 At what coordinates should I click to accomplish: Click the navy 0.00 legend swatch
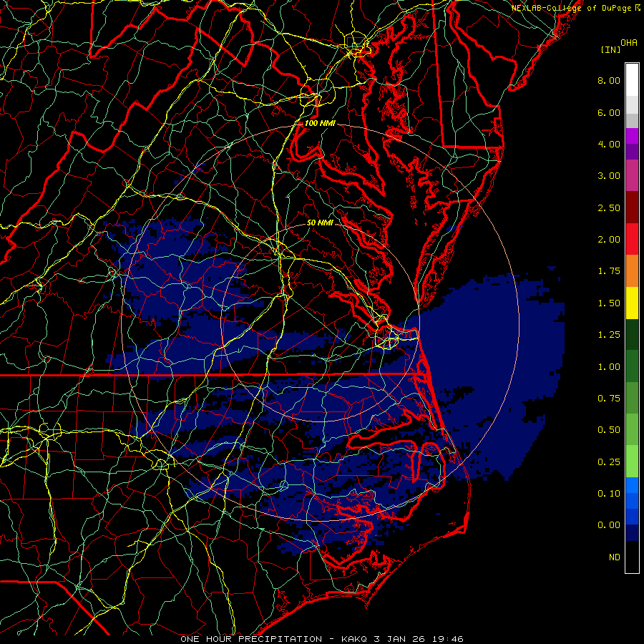click(x=632, y=532)
